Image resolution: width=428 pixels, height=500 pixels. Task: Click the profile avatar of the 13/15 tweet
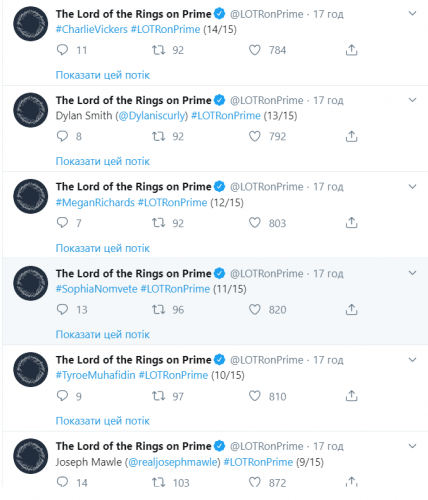coord(31,110)
